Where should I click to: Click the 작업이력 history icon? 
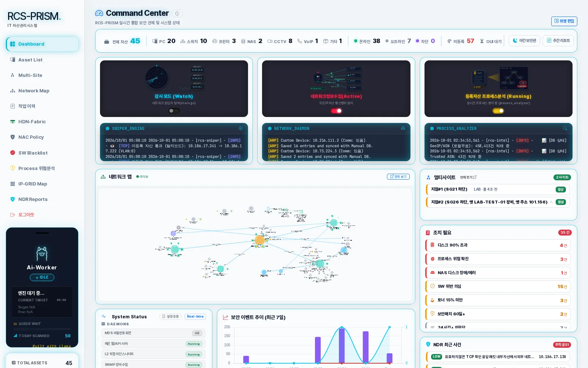(x=12, y=106)
